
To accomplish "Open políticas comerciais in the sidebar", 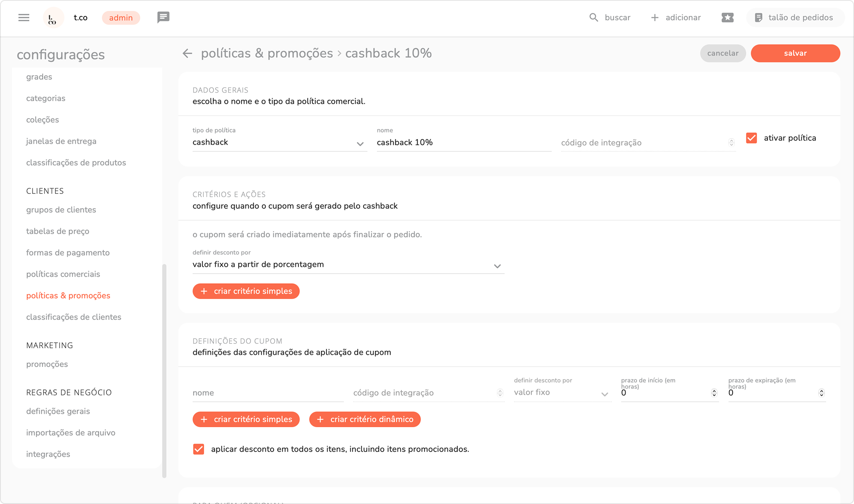I will click(x=63, y=274).
